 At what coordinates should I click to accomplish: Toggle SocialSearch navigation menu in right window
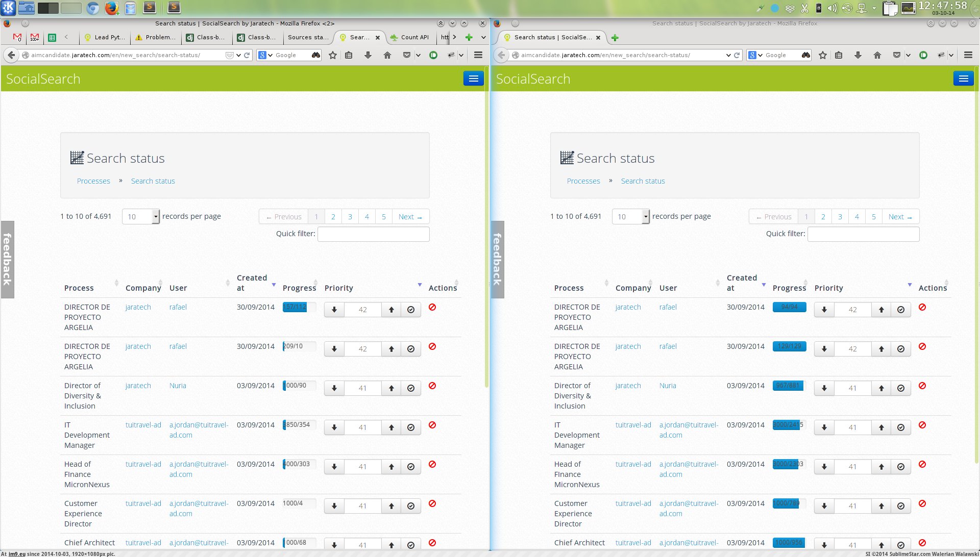tap(964, 79)
